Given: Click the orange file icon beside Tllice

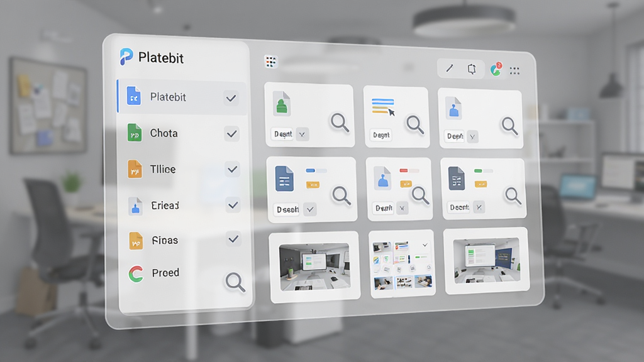Looking at the screenshot, I should click(x=135, y=169).
